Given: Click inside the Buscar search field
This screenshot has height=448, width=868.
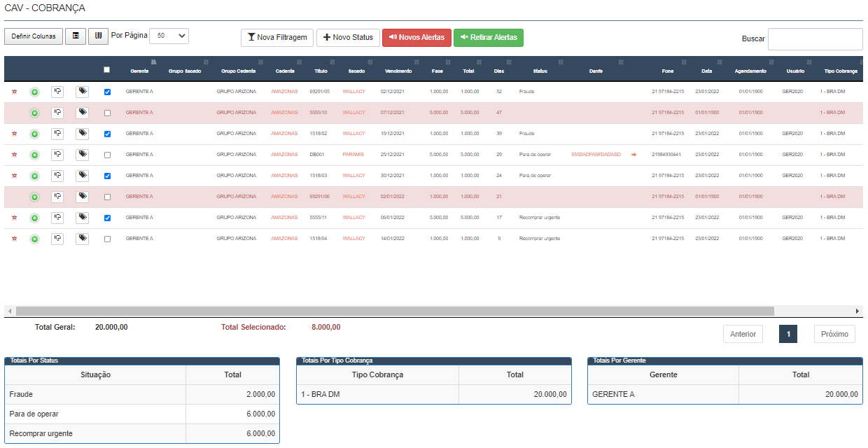Looking at the screenshot, I should [x=815, y=38].
